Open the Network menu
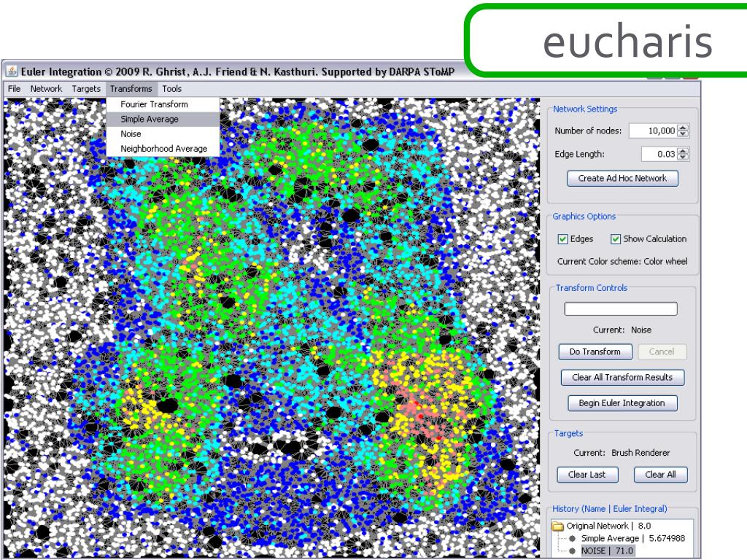The image size is (747, 560). click(46, 88)
